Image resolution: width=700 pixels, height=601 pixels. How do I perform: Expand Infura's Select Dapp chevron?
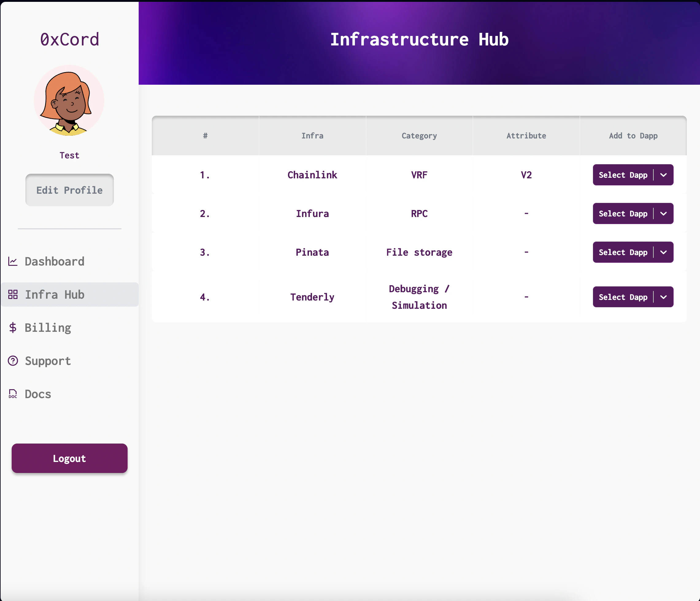click(x=663, y=214)
